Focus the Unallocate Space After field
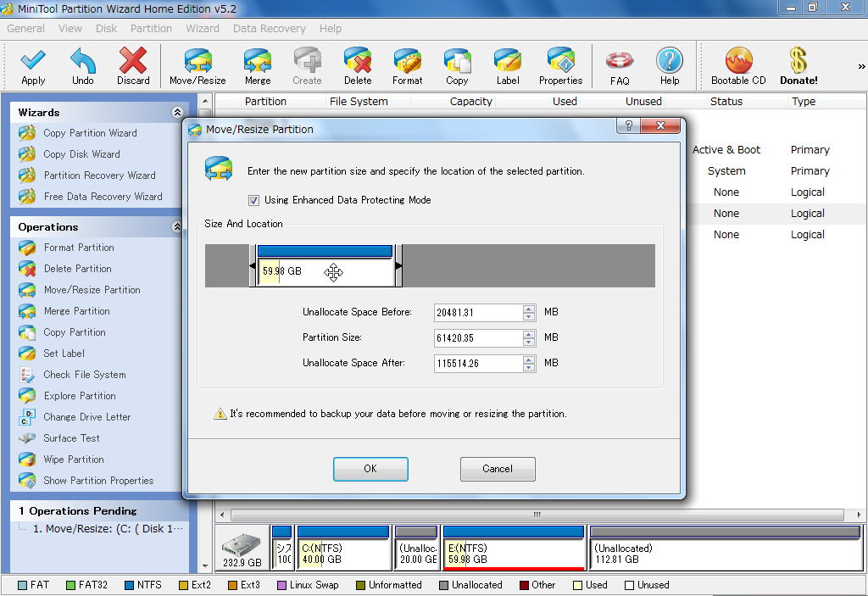Screen dimensions: 868x596 [478, 364]
